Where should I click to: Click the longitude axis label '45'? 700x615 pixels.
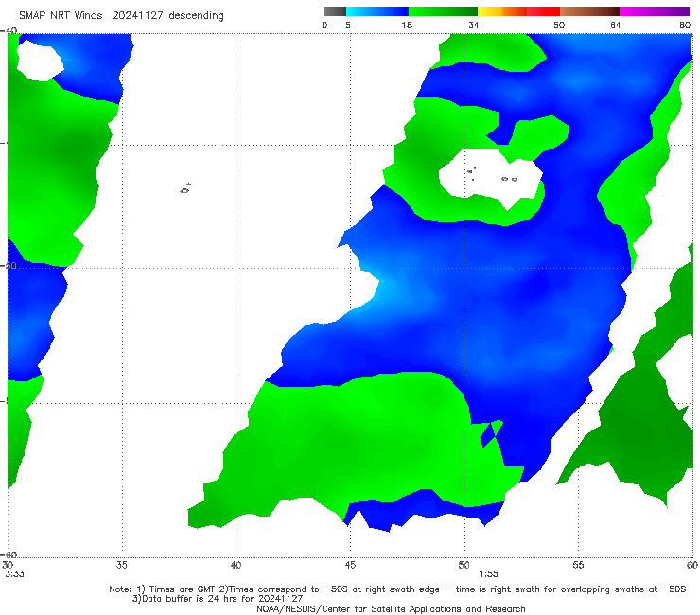tap(350, 565)
